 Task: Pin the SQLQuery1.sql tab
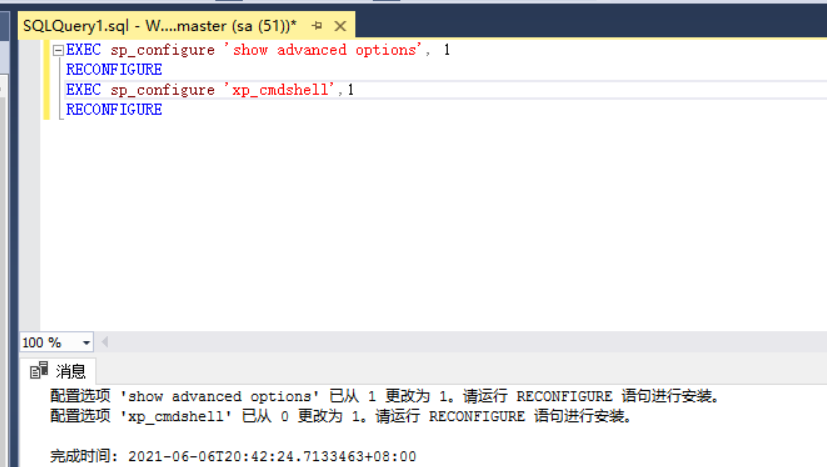(317, 24)
